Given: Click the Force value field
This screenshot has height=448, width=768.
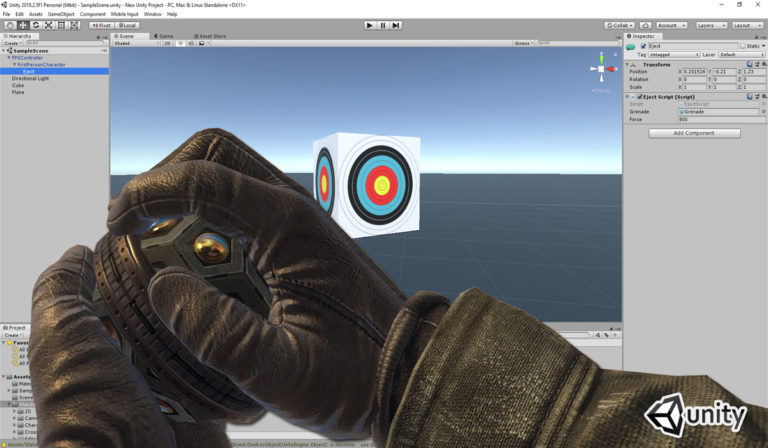Looking at the screenshot, I should point(721,119).
